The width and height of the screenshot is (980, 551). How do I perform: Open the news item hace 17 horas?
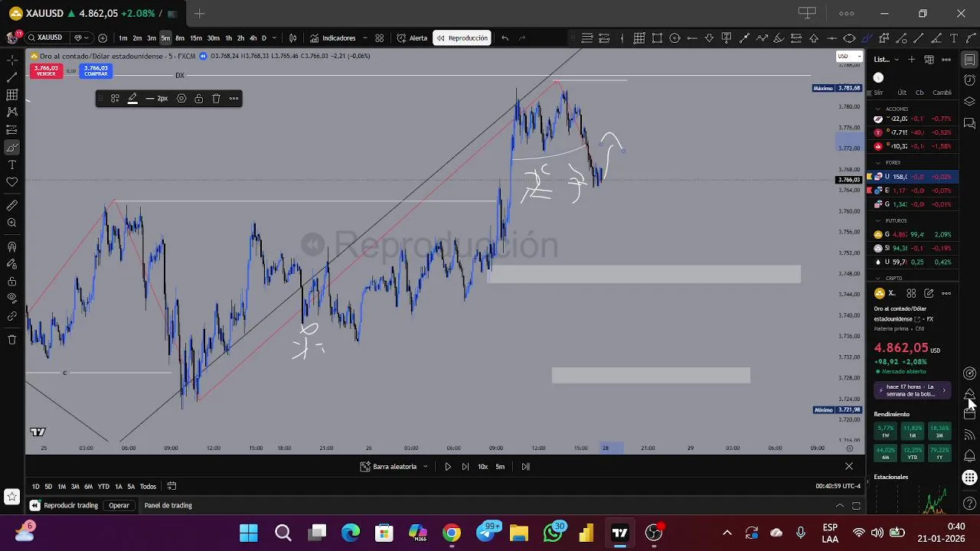point(911,390)
